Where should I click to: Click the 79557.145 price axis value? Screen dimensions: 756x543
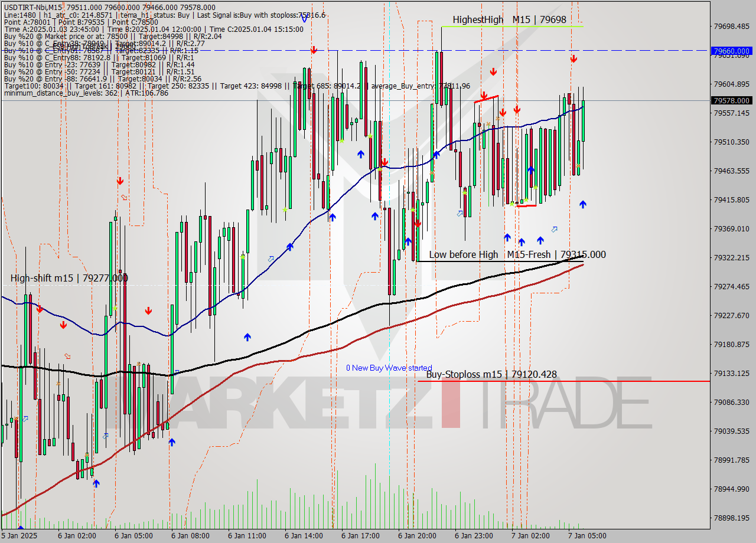(x=732, y=113)
